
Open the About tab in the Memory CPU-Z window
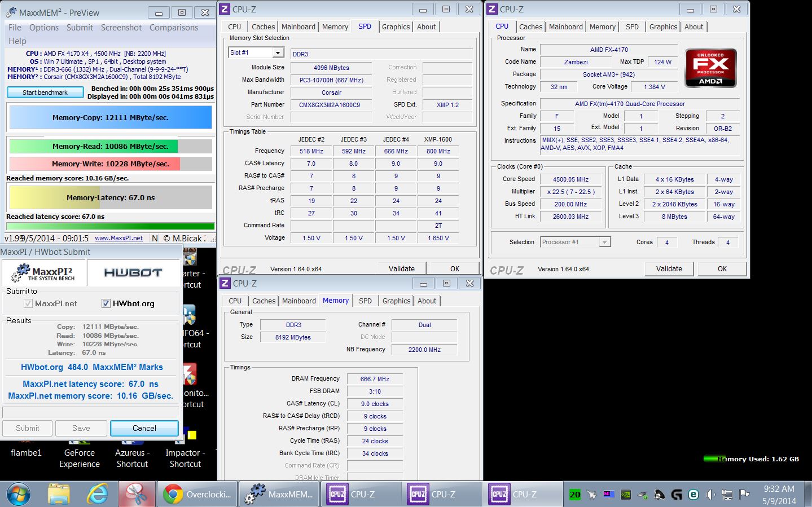pyautogui.click(x=427, y=301)
